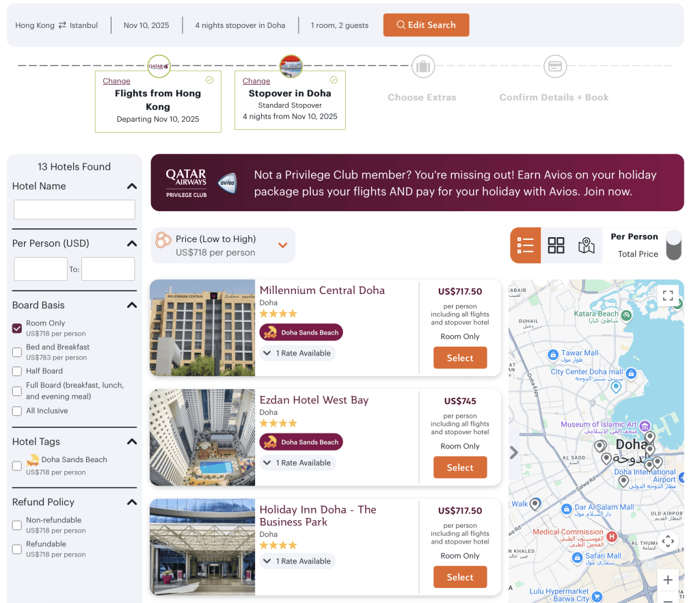Click the Qatar Airways flight step icon
This screenshot has height=603, width=700.
(x=159, y=66)
